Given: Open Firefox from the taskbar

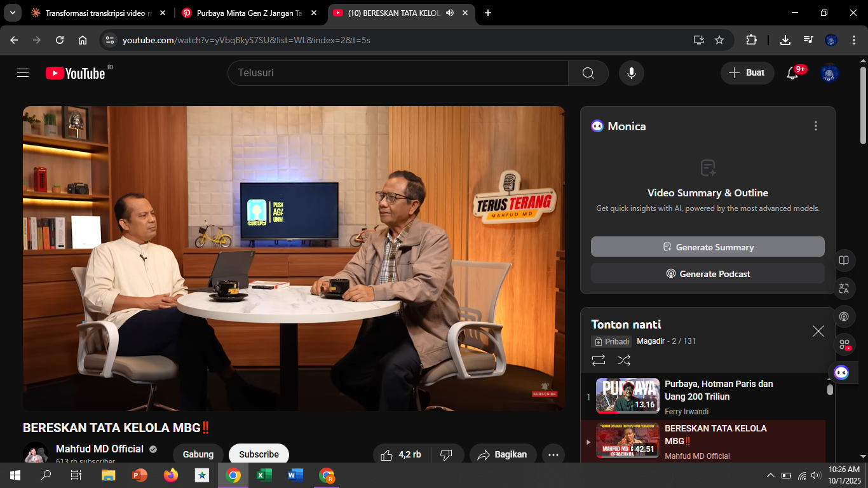Looking at the screenshot, I should pyautogui.click(x=171, y=475).
